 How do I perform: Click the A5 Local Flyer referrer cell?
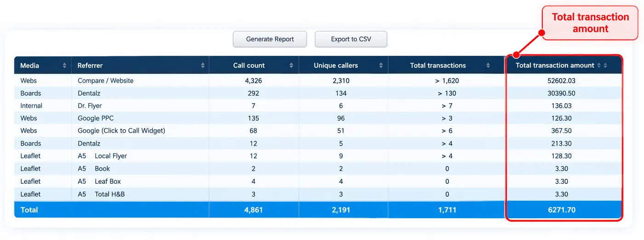102,156
